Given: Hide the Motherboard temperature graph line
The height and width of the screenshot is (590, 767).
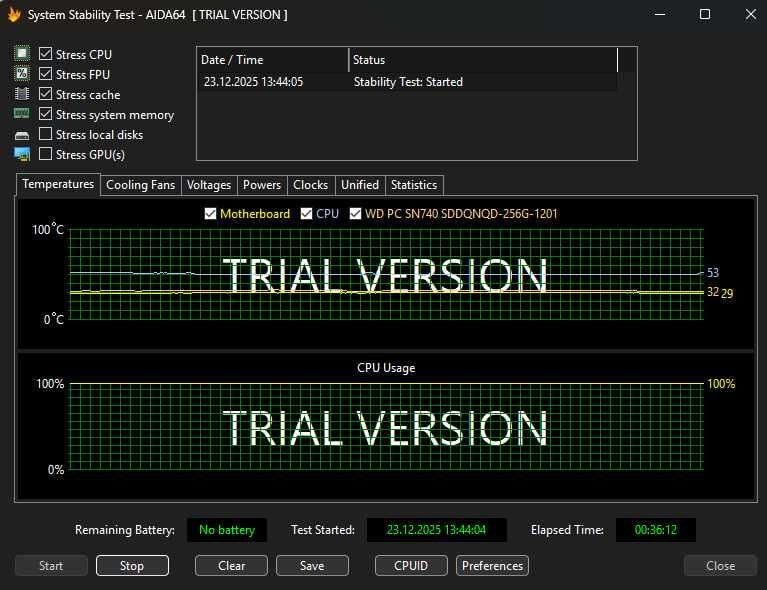Looking at the screenshot, I should point(210,214).
